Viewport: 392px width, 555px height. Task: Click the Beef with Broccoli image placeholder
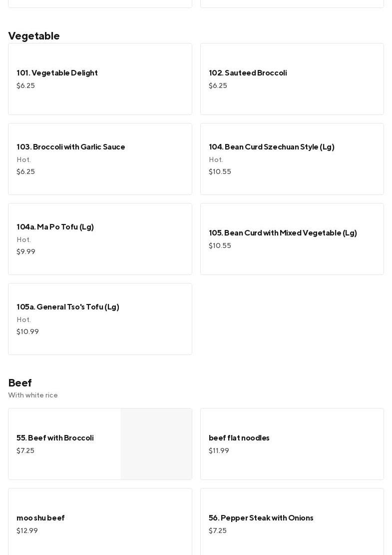click(x=156, y=444)
